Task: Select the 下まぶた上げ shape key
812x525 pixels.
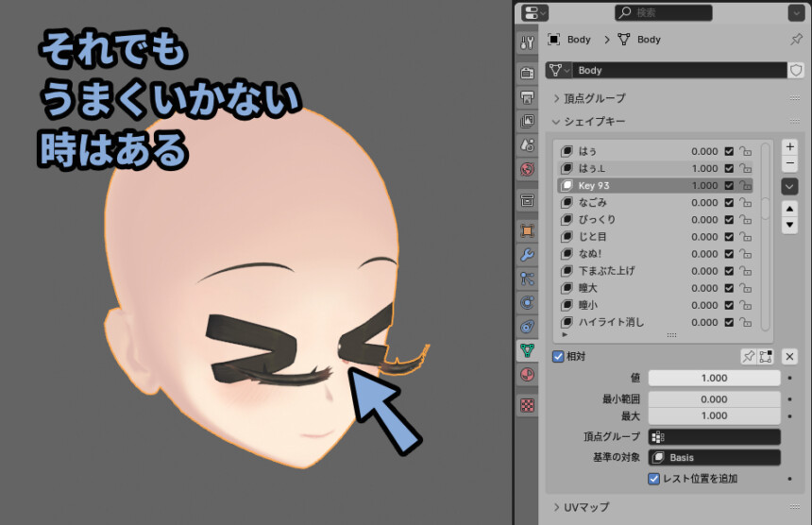Action: [655, 271]
